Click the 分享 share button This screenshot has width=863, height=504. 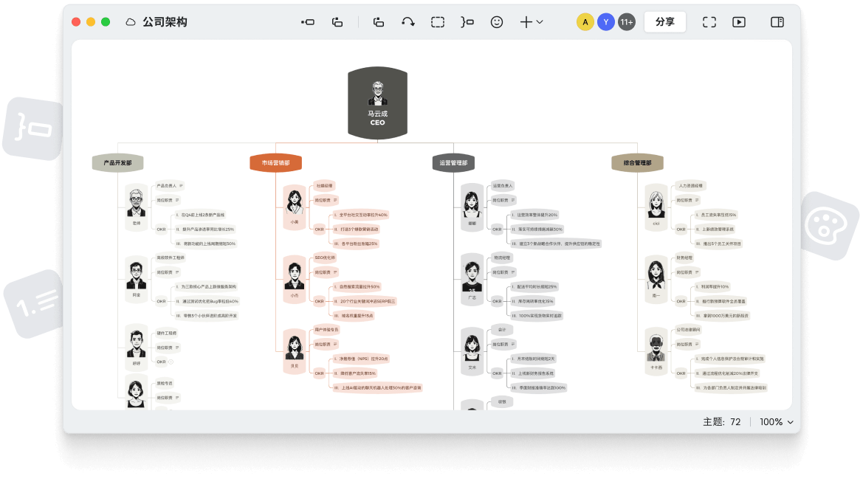point(664,21)
